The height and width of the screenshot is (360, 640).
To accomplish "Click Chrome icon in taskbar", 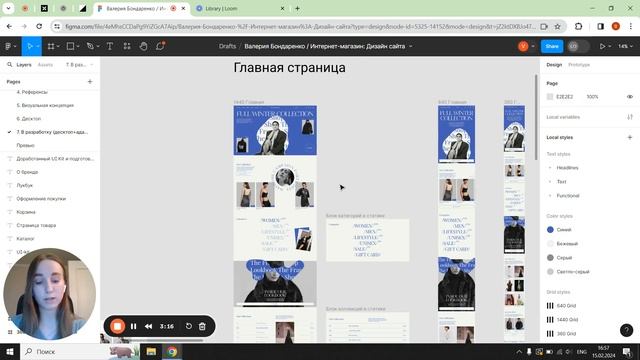I will (x=172, y=351).
